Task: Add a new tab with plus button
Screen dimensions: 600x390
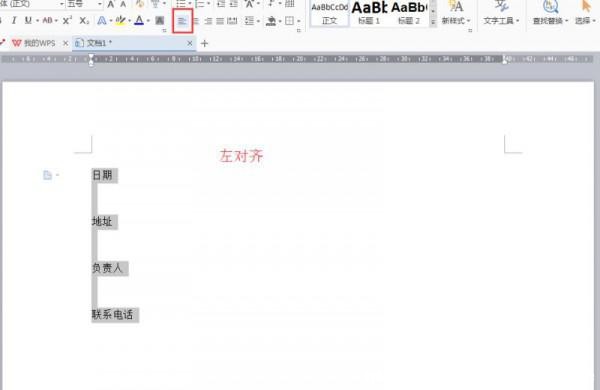Action: coord(204,44)
